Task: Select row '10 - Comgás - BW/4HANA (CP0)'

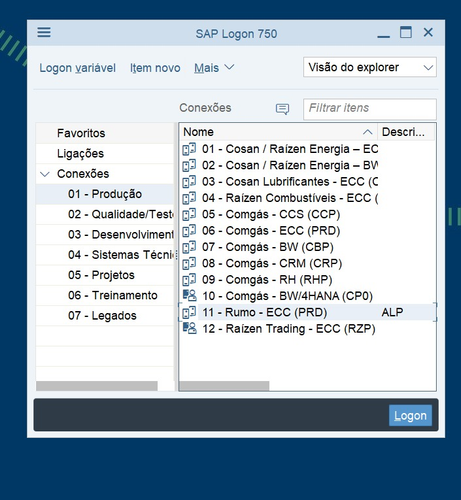Action: pyautogui.click(x=307, y=296)
